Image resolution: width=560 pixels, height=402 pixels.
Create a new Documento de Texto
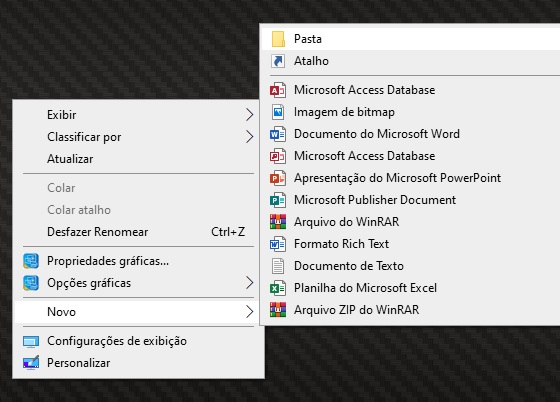(411, 266)
